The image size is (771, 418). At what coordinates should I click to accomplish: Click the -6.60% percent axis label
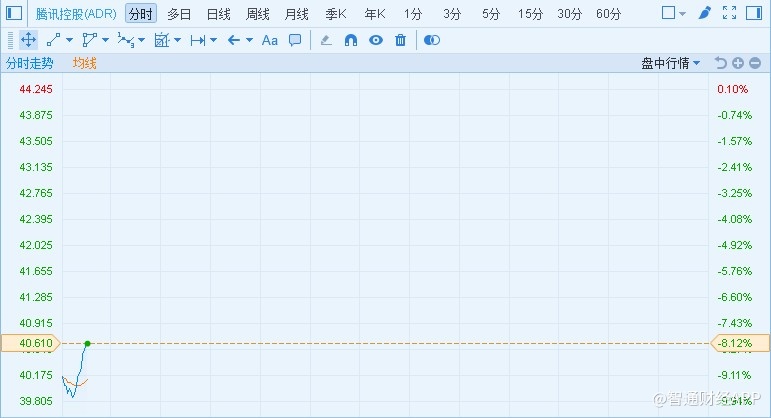click(735, 297)
